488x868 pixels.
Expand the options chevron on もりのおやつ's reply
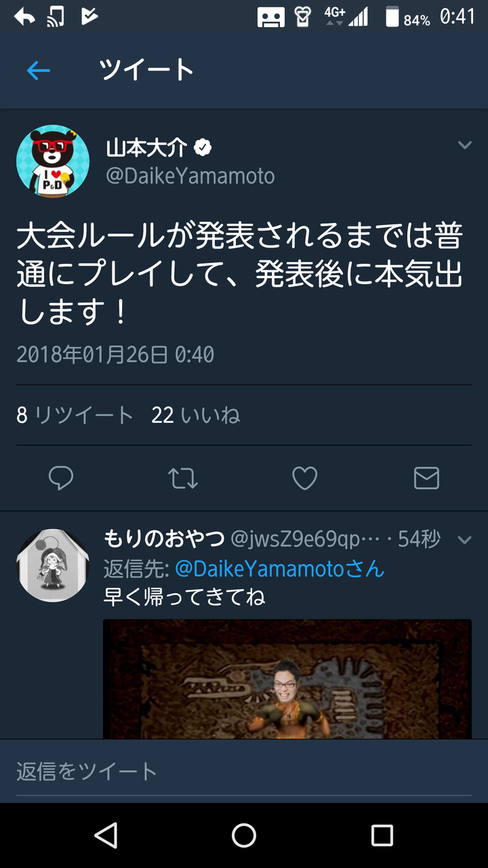point(464,540)
